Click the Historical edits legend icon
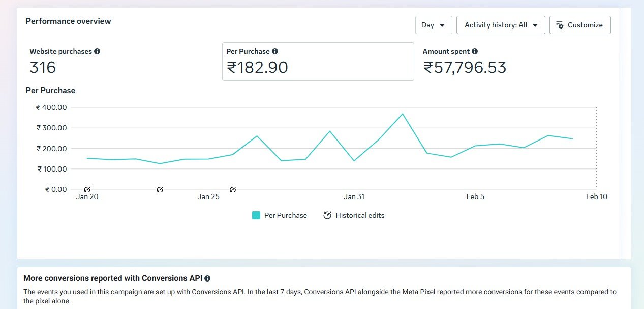644x309 pixels. pyautogui.click(x=327, y=215)
